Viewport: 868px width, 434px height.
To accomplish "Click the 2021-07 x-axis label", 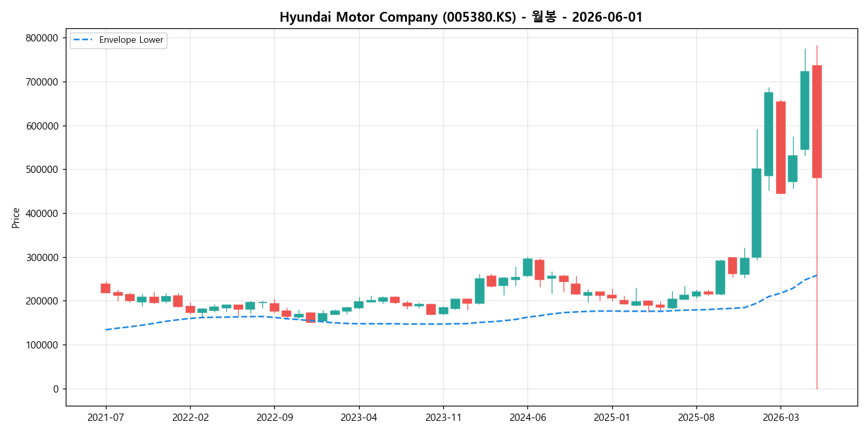I will pos(106,417).
